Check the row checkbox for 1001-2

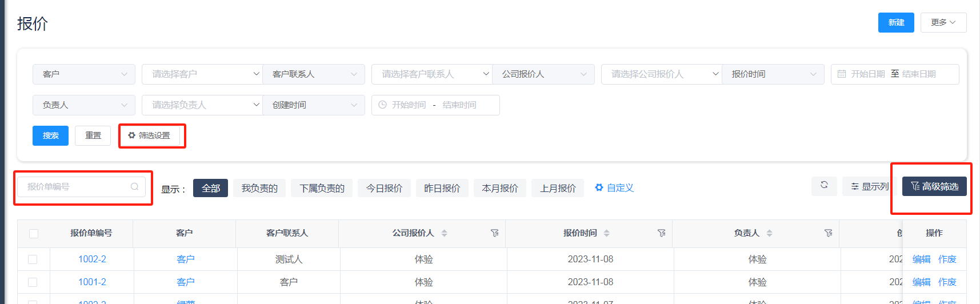[33, 282]
